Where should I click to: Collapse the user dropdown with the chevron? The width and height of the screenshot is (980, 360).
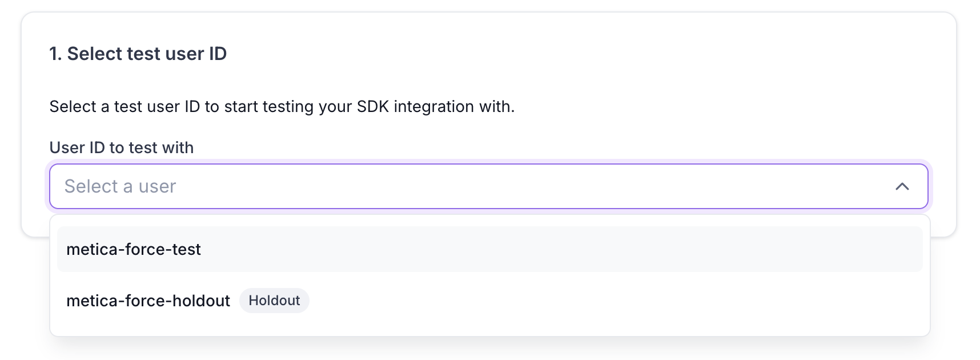pyautogui.click(x=902, y=187)
